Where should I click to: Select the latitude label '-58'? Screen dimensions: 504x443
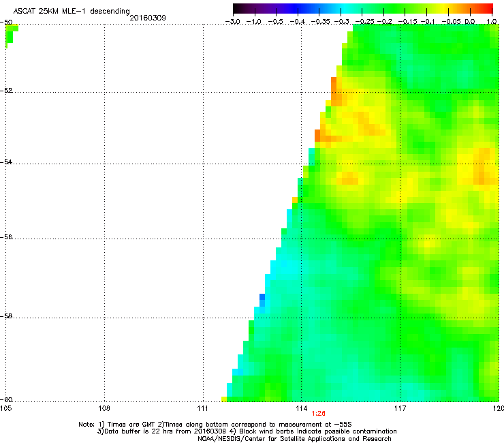click(6, 316)
